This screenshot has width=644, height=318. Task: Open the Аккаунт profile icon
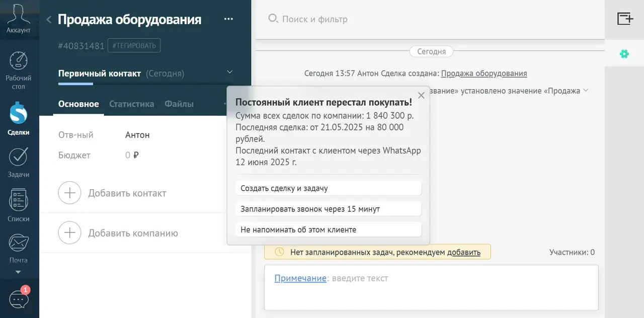click(19, 18)
